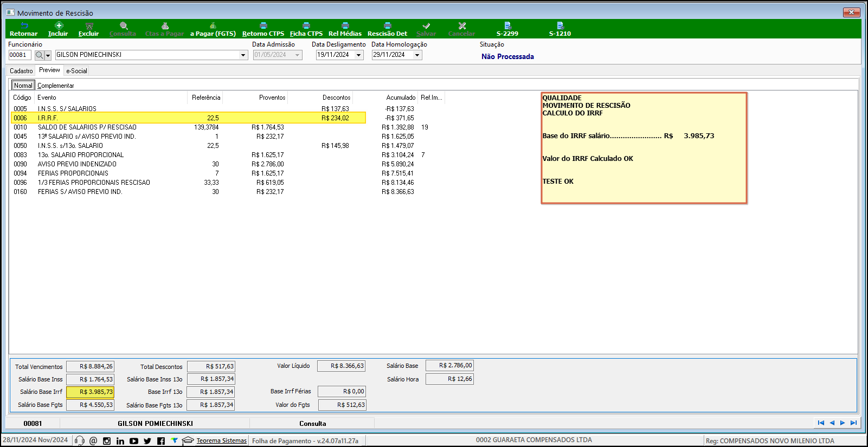The height and width of the screenshot is (447, 868).
Task: Click the employee search magnifier button
Action: click(x=39, y=55)
